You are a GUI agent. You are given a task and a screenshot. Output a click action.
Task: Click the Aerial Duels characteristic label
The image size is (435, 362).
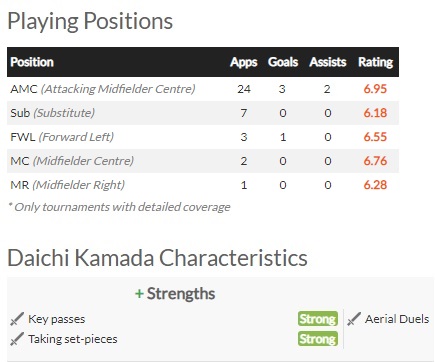click(397, 319)
